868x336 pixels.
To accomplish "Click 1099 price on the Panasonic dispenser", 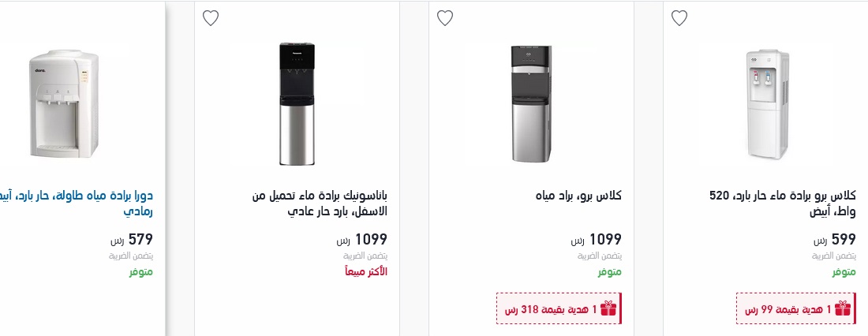I will [x=371, y=239].
